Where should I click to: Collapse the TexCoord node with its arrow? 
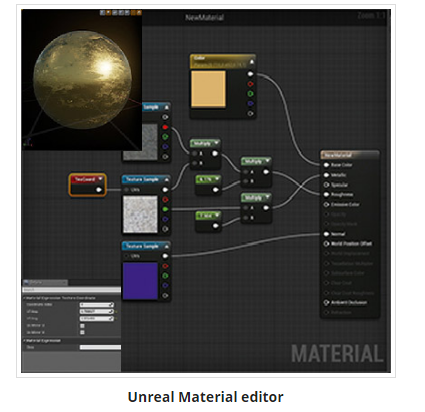(100, 179)
